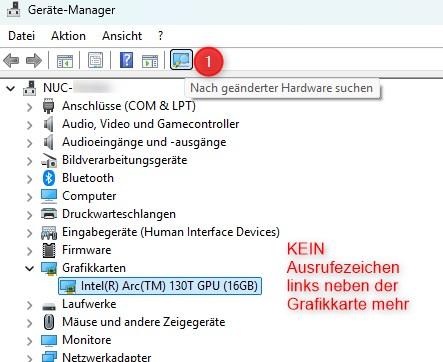Open the Ansicht menu
The width and height of the screenshot is (443, 362).
tap(122, 36)
